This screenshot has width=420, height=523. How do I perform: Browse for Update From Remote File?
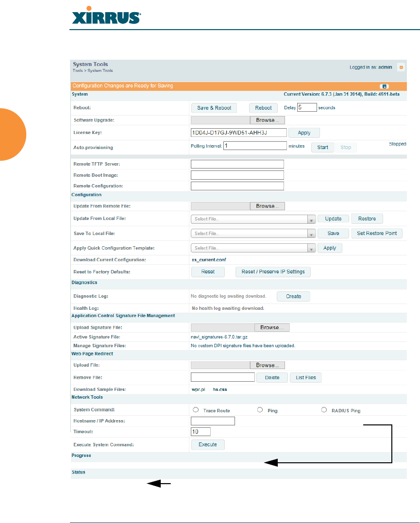(x=267, y=206)
